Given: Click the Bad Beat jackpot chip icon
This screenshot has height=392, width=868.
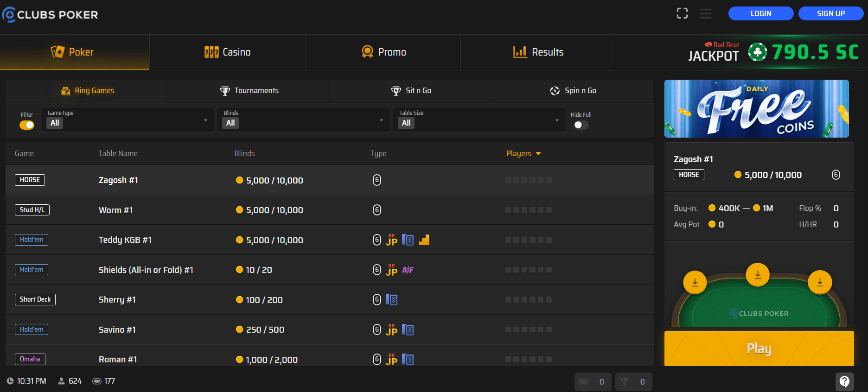Looking at the screenshot, I should 758,52.
